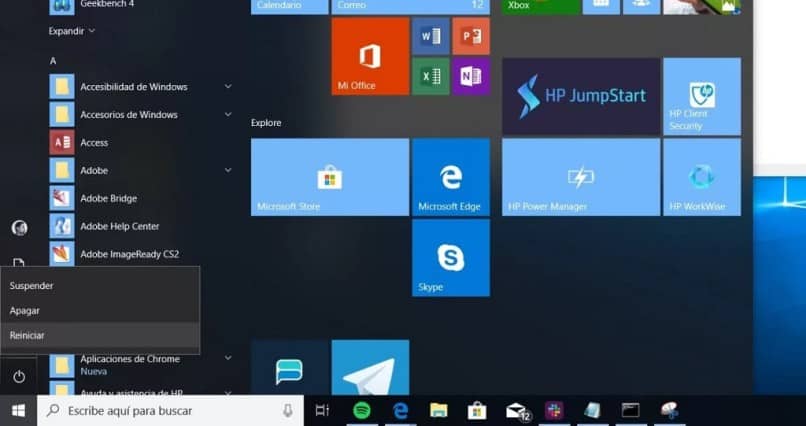This screenshot has width=806, height=426.
Task: Open Mail with 12 badge in taskbar
Action: (517, 411)
